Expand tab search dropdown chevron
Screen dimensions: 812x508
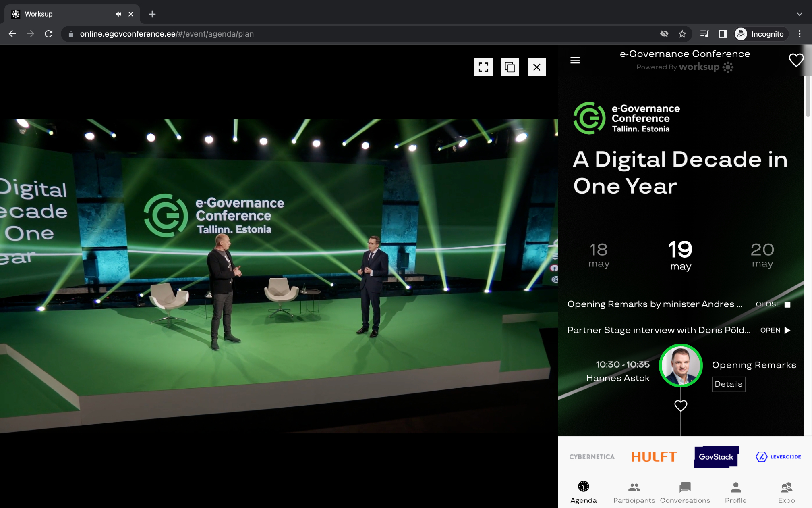800,14
